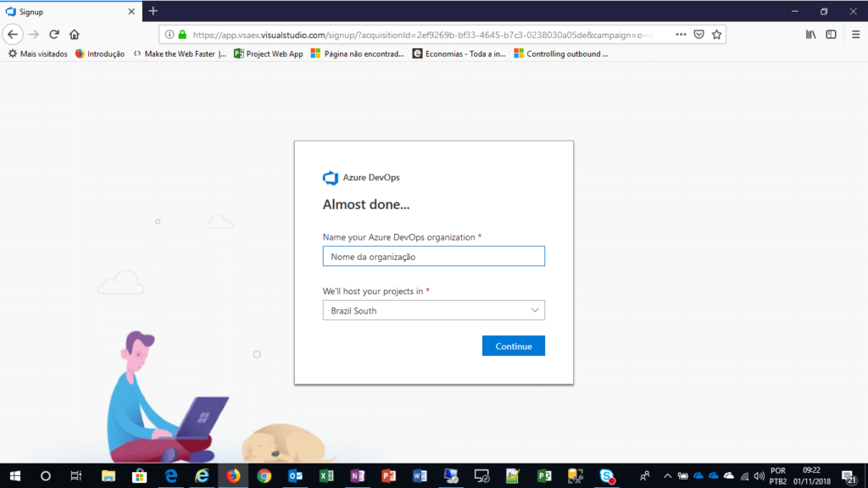Open PowerPoint from the taskbar
This screenshot has width=868, height=488.
388,476
